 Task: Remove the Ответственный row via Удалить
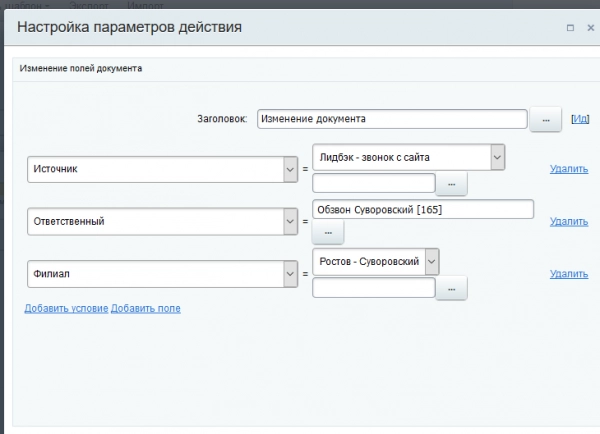click(568, 221)
